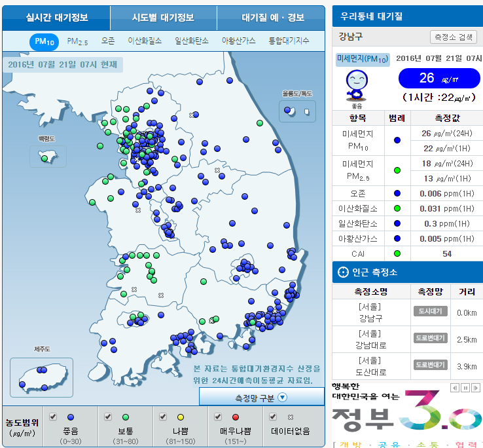Select the 통합대기지수 sub-tab
483x448 pixels.
point(289,41)
